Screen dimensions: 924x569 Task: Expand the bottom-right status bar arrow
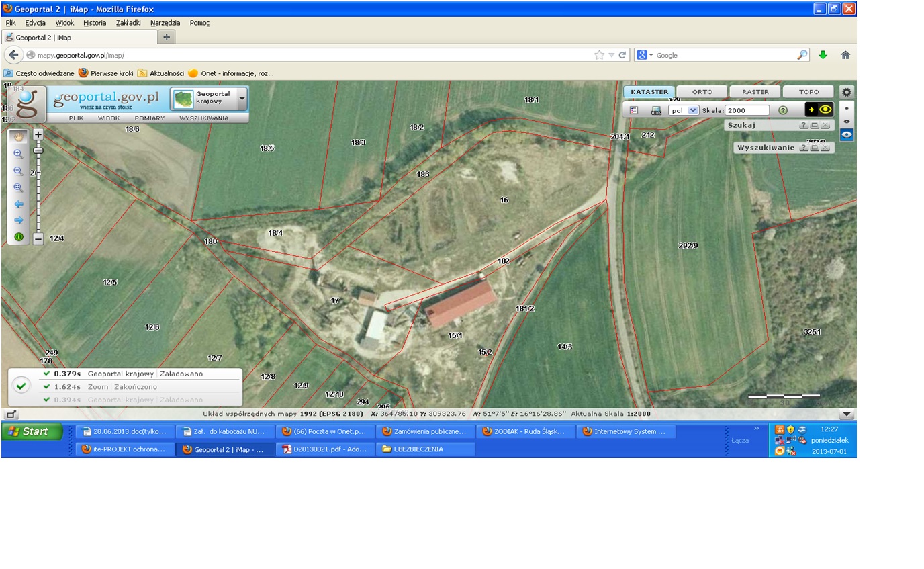point(847,414)
